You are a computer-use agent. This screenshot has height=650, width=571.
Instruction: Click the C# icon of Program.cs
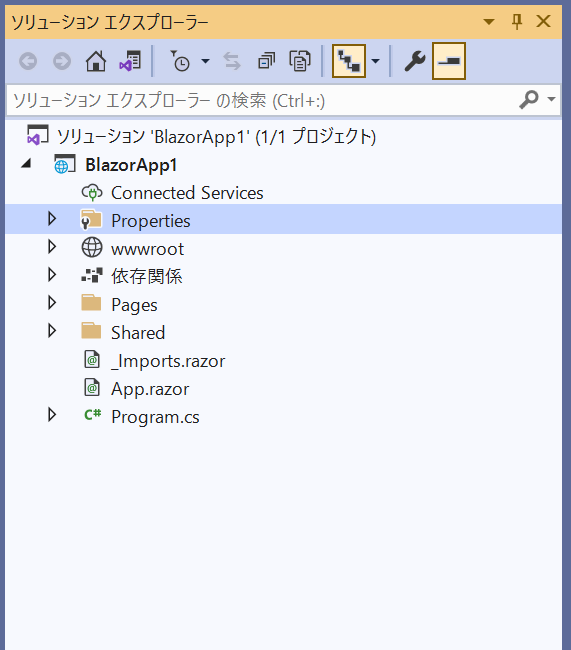click(x=92, y=414)
